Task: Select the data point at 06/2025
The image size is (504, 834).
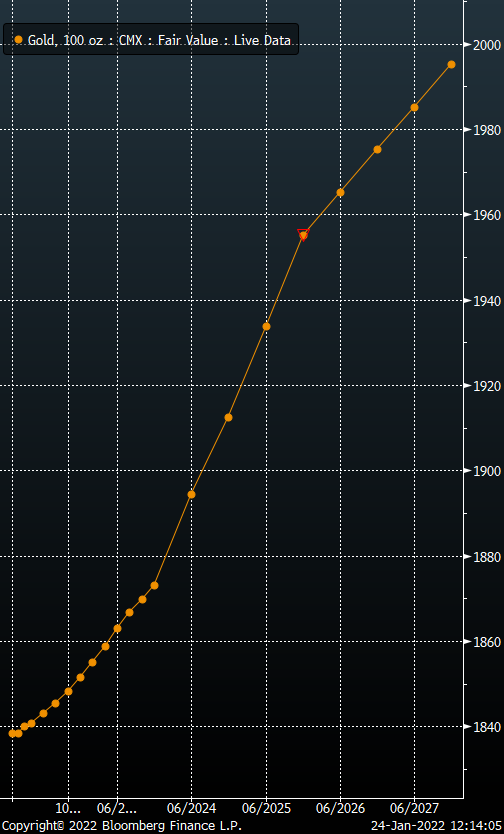Action: (266, 326)
